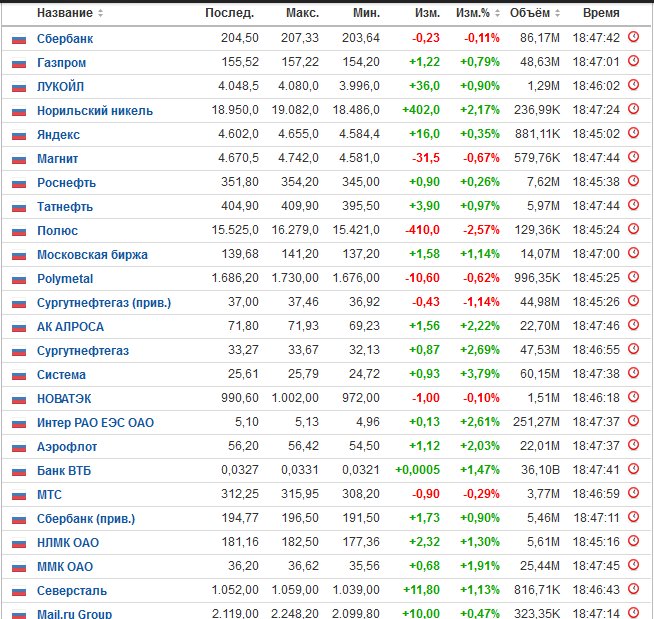Click the Russian flag icon next to Сбербанк (прив.)

pos(19,520)
